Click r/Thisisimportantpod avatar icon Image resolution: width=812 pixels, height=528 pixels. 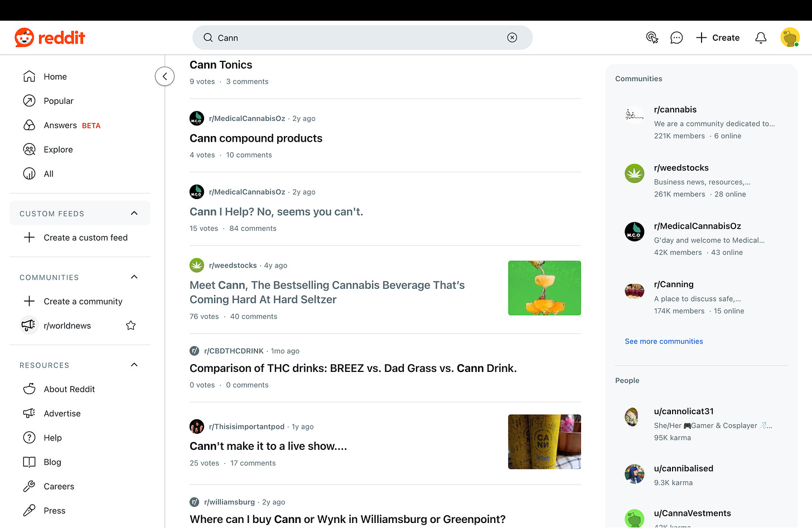tap(197, 427)
